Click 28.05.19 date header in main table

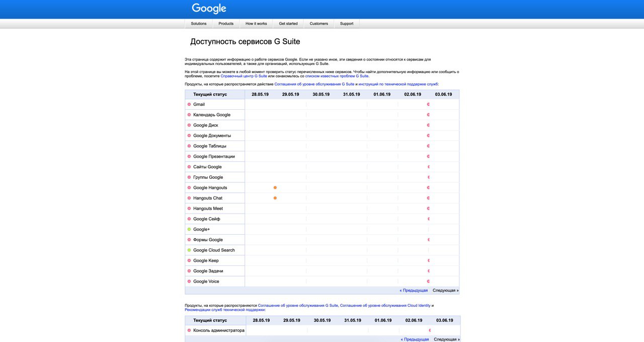tap(260, 94)
